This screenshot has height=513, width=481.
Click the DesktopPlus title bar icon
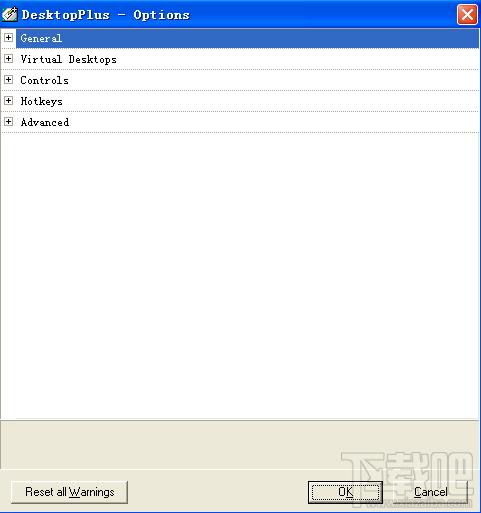(x=10, y=14)
